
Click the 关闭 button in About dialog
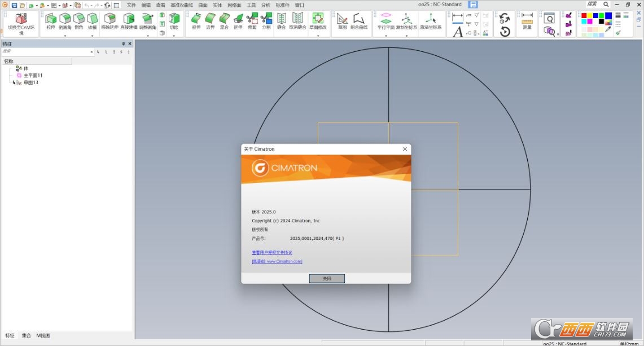pyautogui.click(x=327, y=279)
